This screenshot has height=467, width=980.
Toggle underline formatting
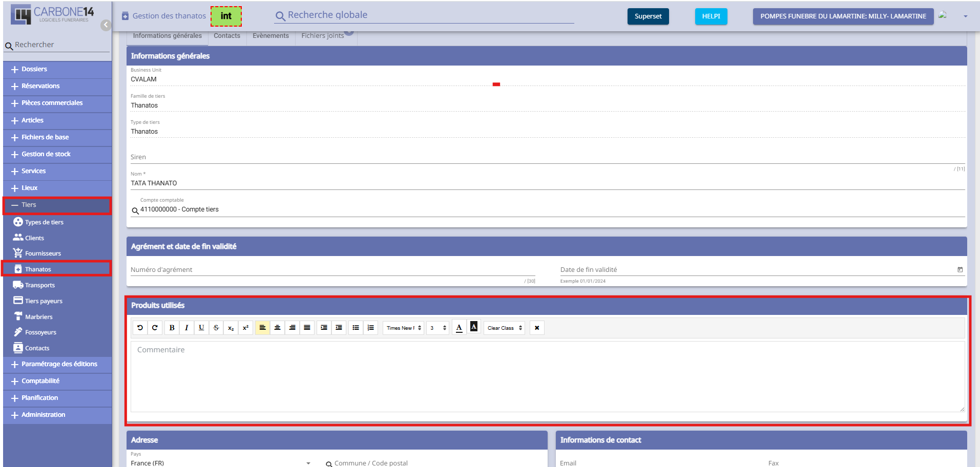(201, 328)
